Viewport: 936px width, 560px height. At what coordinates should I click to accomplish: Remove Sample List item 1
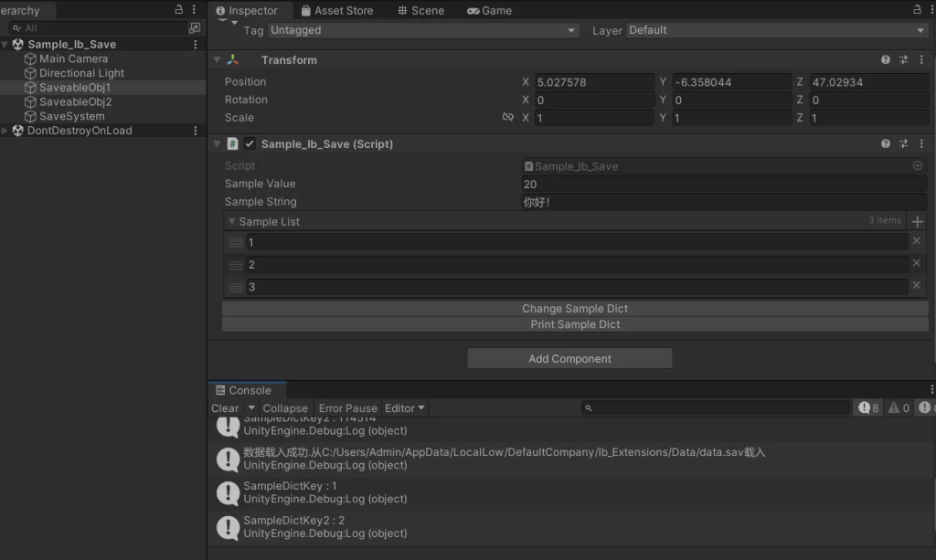pos(916,241)
